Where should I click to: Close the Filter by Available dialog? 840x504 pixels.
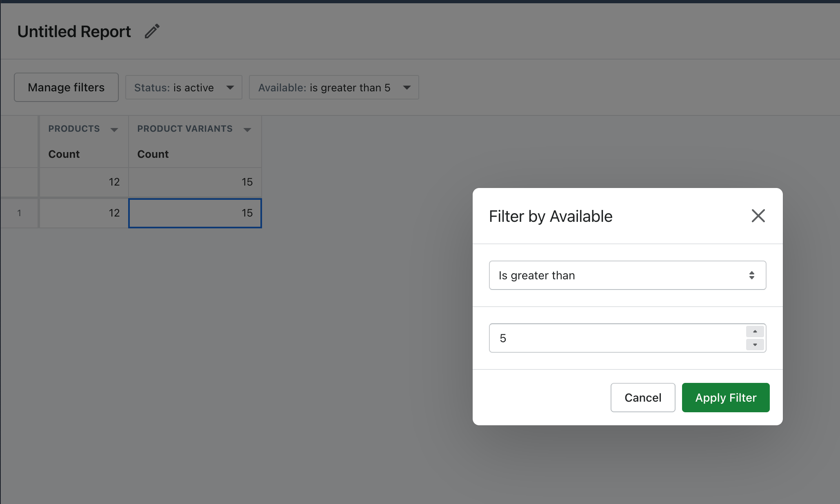pyautogui.click(x=758, y=216)
